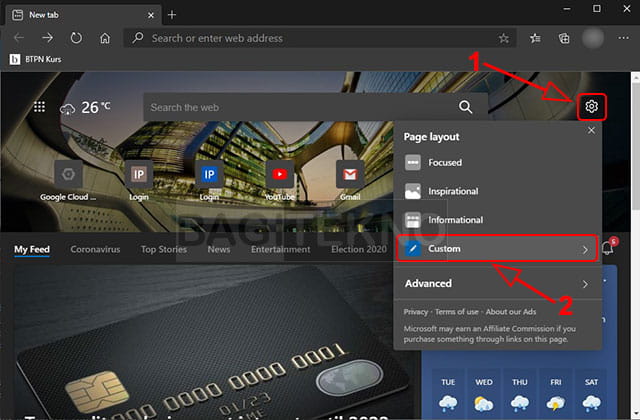The height and width of the screenshot is (420, 640).
Task: Switch to the Top Stories tab
Action: click(164, 249)
